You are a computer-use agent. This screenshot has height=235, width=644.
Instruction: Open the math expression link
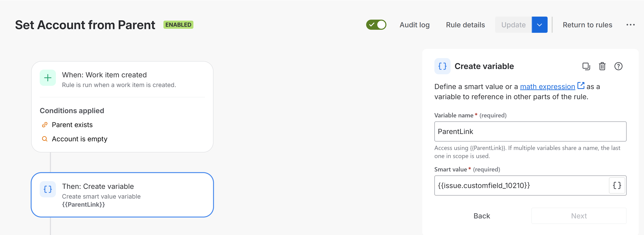coord(547,86)
